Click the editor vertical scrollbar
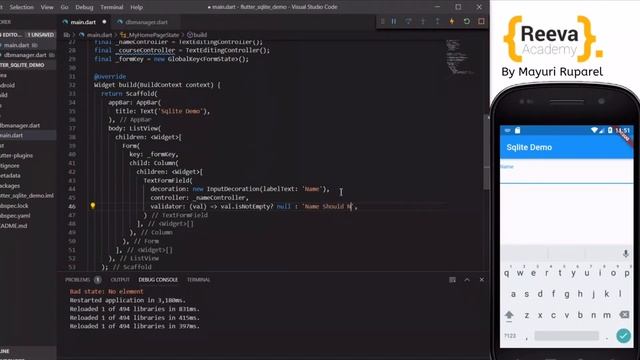Image resolution: width=640 pixels, height=360 pixels. point(486,151)
